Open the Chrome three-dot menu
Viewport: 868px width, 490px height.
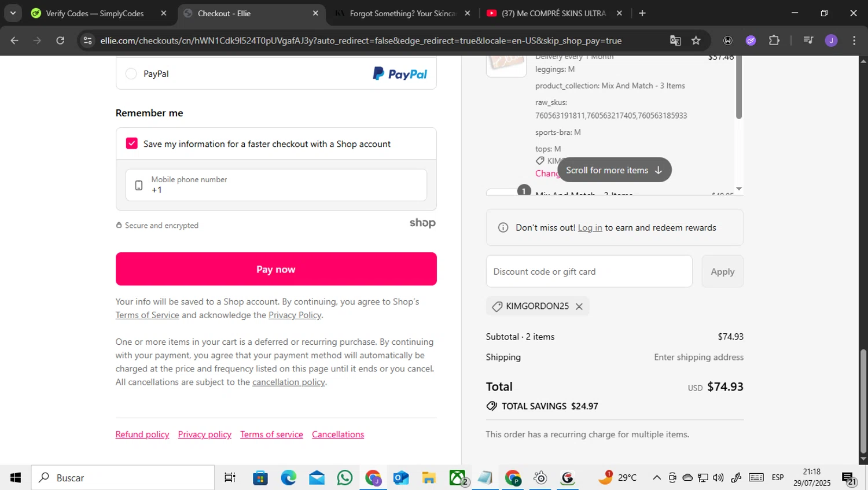854,40
